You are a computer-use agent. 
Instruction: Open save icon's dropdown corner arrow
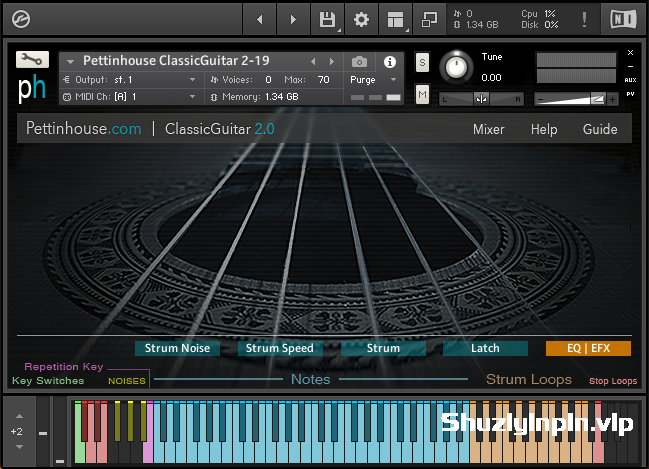coord(339,30)
